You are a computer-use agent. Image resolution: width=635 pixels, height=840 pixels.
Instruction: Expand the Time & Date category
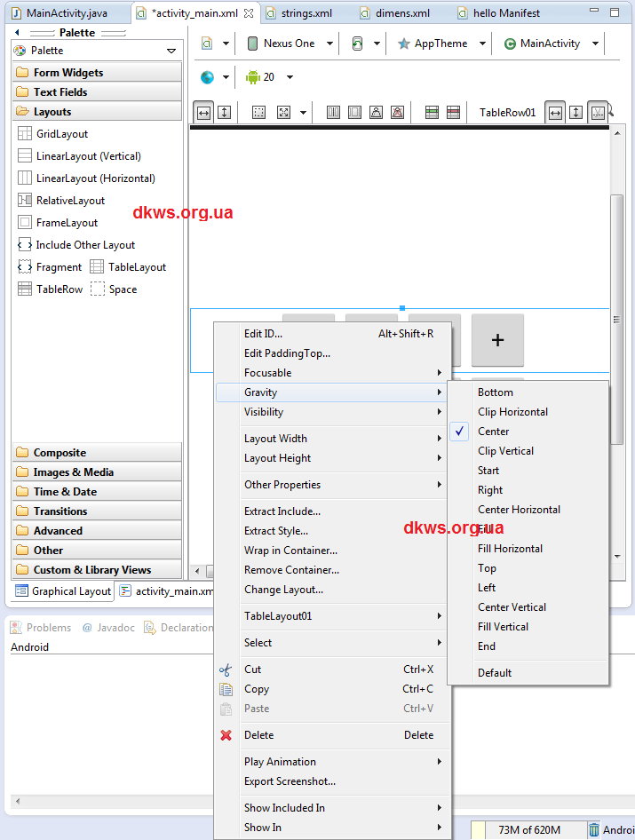tap(97, 491)
